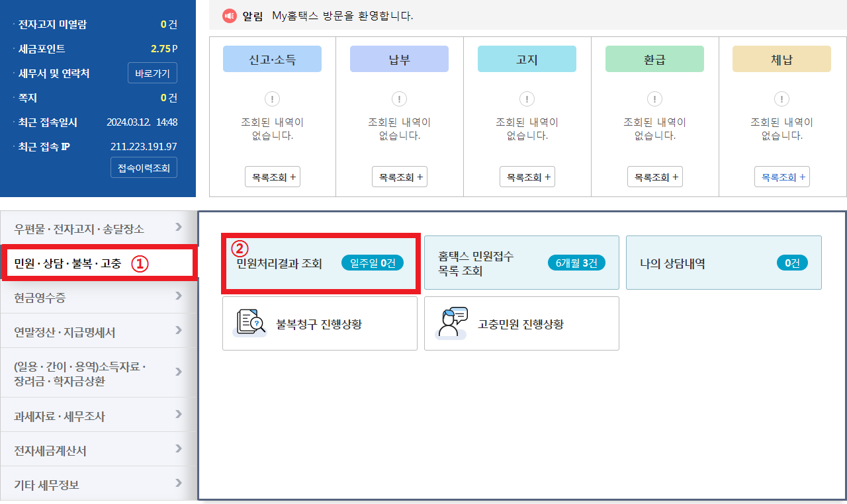Click the person icon in 고충민원 진행상황
The width and height of the screenshot is (847, 504).
(451, 323)
